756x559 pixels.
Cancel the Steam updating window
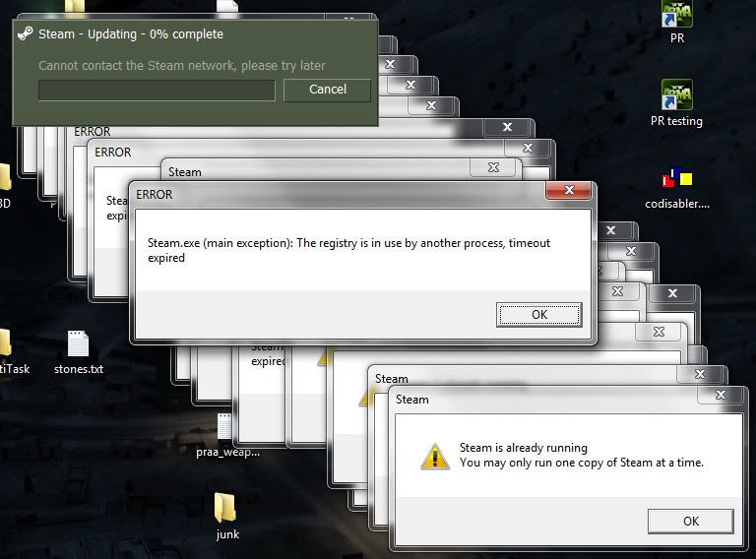tap(328, 90)
